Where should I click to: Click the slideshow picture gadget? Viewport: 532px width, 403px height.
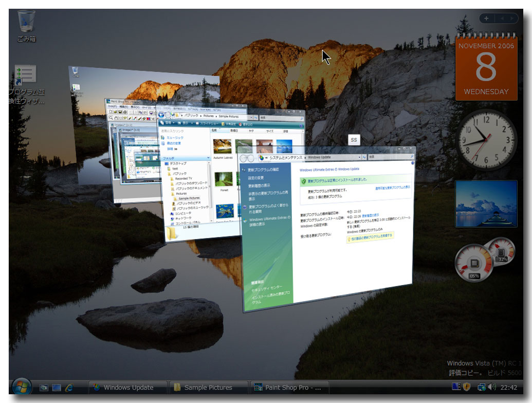coord(486,204)
